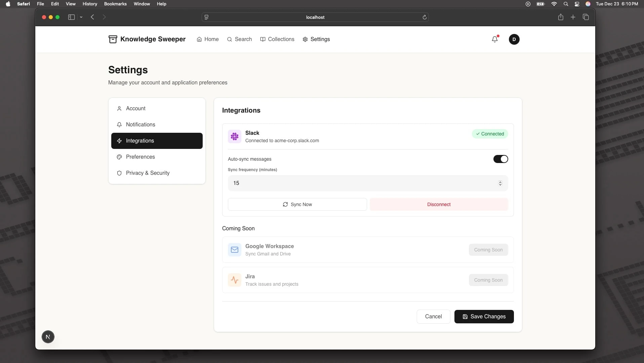644x363 pixels.
Task: Click the Save Changes button
Action: (x=484, y=317)
